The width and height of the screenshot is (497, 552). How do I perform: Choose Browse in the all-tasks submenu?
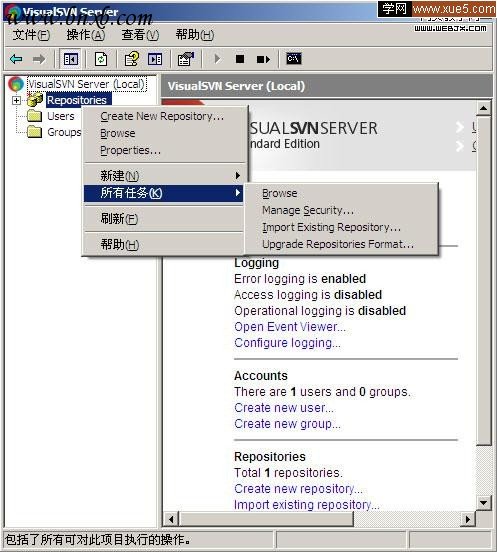point(341,193)
